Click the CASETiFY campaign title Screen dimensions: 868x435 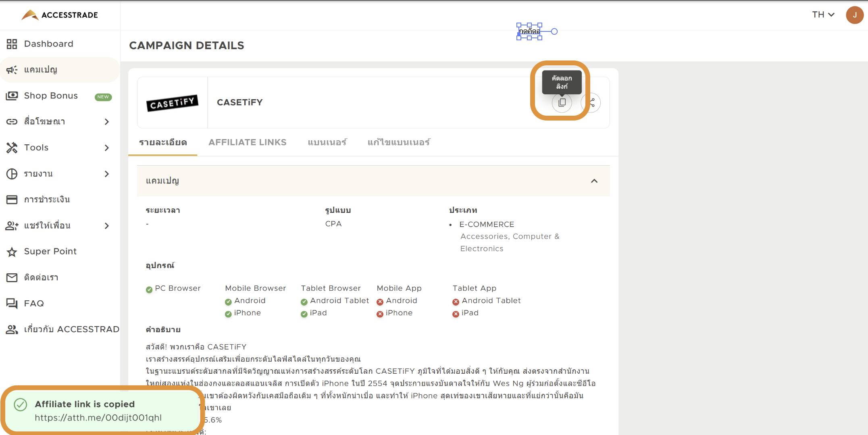point(240,102)
